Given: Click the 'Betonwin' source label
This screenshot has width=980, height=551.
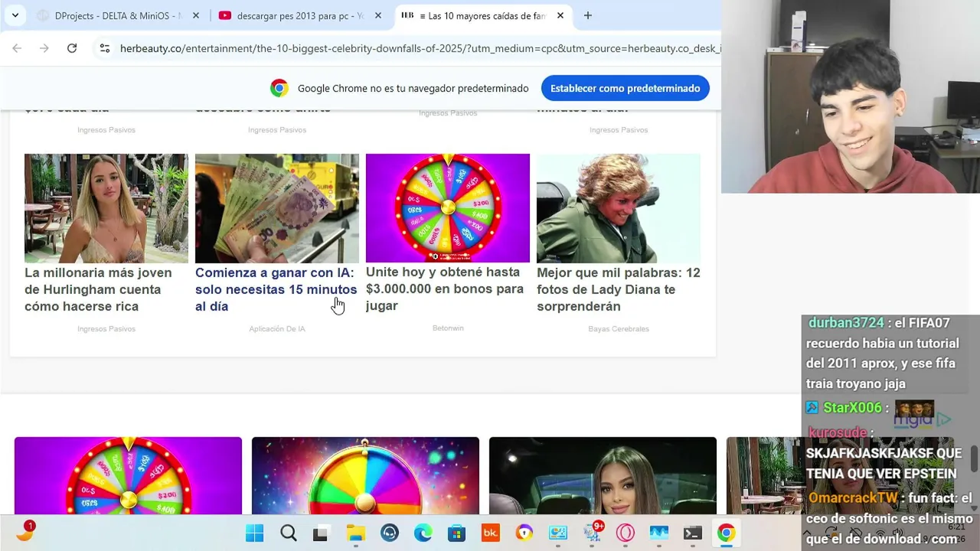Looking at the screenshot, I should coord(448,328).
